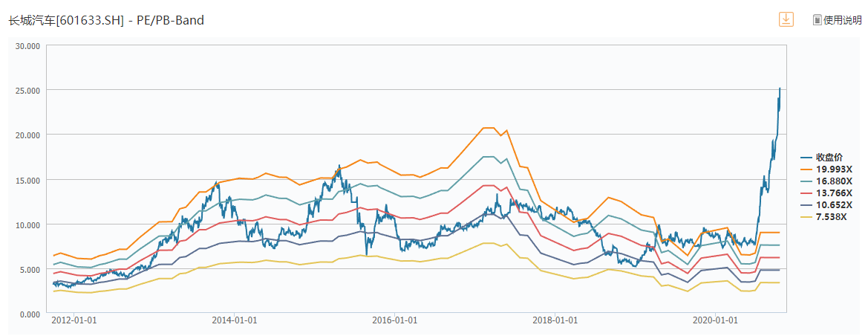The width and height of the screenshot is (868, 336).
Task: Open the 使用说明 help link
Action: [x=843, y=21]
